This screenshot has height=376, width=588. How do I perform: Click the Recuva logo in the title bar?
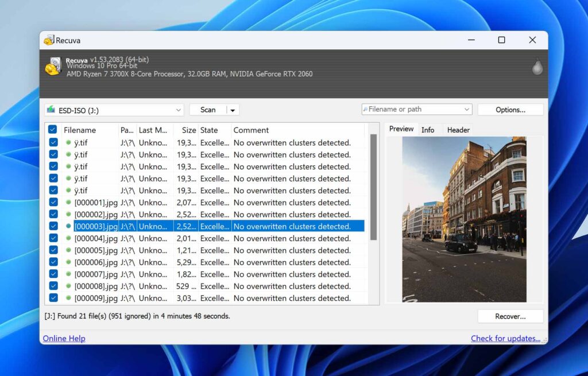pos(49,40)
